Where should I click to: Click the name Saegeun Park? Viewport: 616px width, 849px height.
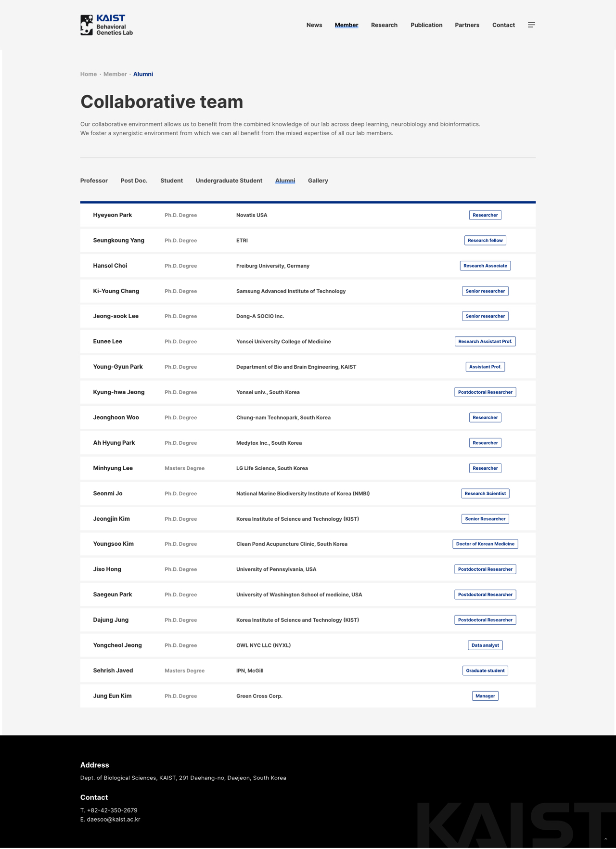click(113, 594)
